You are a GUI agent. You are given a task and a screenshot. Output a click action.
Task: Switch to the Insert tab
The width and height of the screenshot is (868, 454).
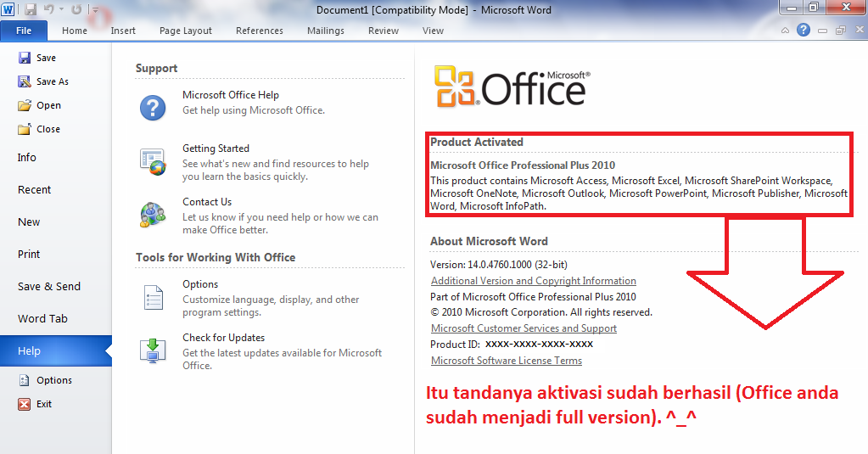[123, 31]
